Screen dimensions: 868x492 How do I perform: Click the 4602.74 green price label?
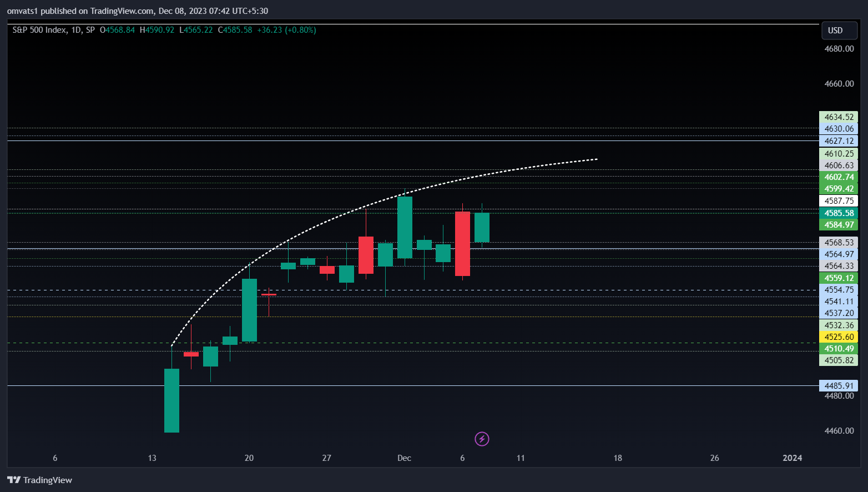[839, 177]
